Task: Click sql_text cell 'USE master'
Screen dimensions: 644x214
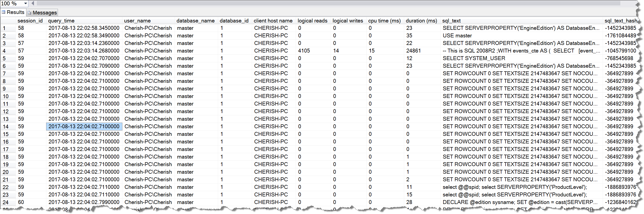Action: (x=457, y=36)
